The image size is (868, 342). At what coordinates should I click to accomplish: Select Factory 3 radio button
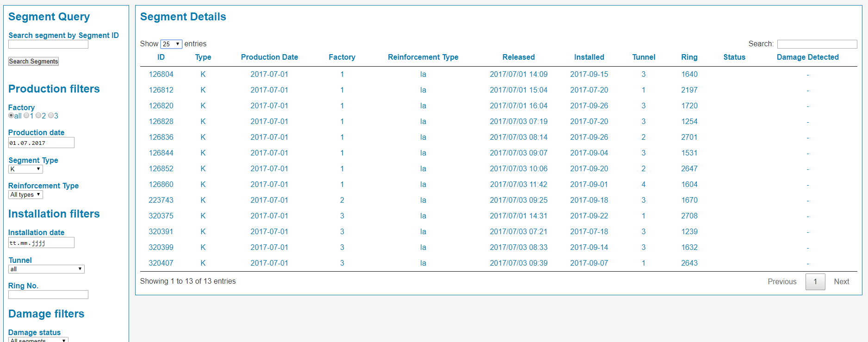(x=51, y=116)
